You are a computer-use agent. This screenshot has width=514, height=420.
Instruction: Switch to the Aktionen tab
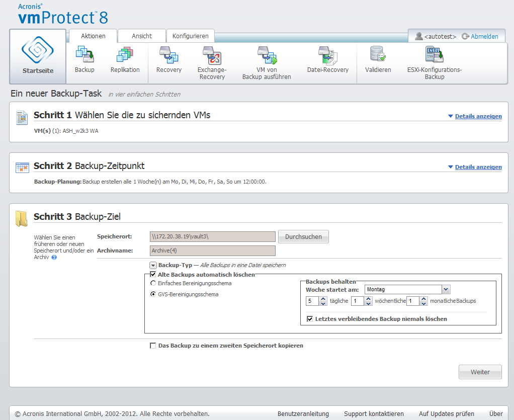93,36
